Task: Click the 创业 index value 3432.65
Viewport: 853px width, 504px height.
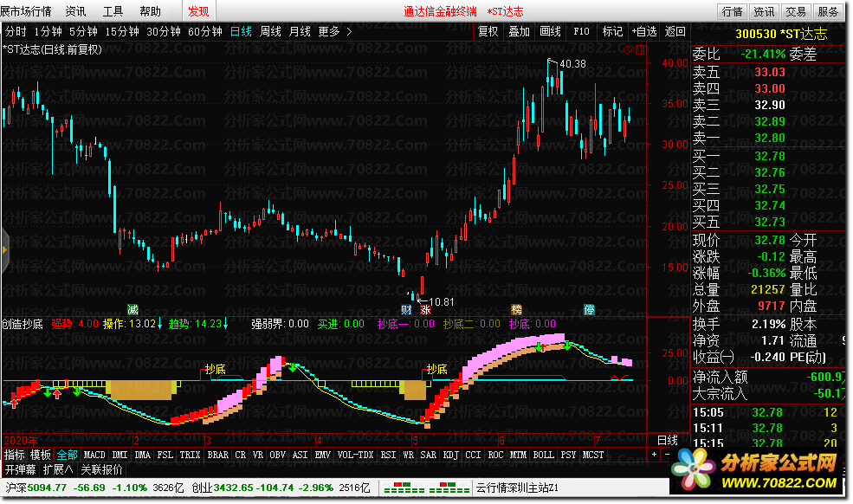Action: pyautogui.click(x=233, y=488)
